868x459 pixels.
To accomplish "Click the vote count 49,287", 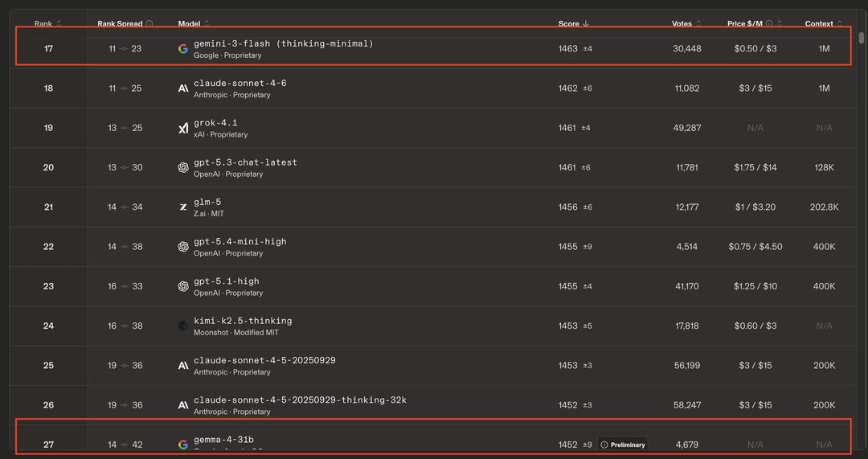I will pyautogui.click(x=687, y=128).
